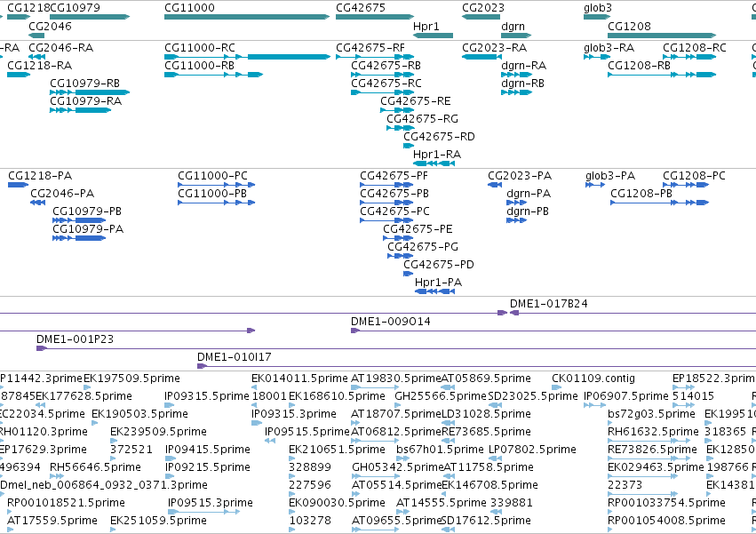Click the Hpr1 gene label

pyautogui.click(x=426, y=26)
